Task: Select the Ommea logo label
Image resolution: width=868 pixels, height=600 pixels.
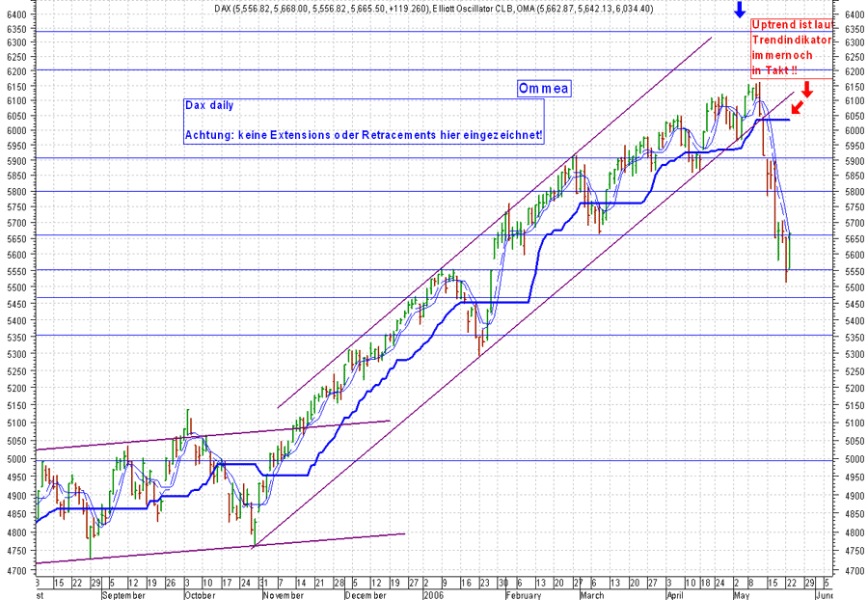Action: (x=544, y=87)
